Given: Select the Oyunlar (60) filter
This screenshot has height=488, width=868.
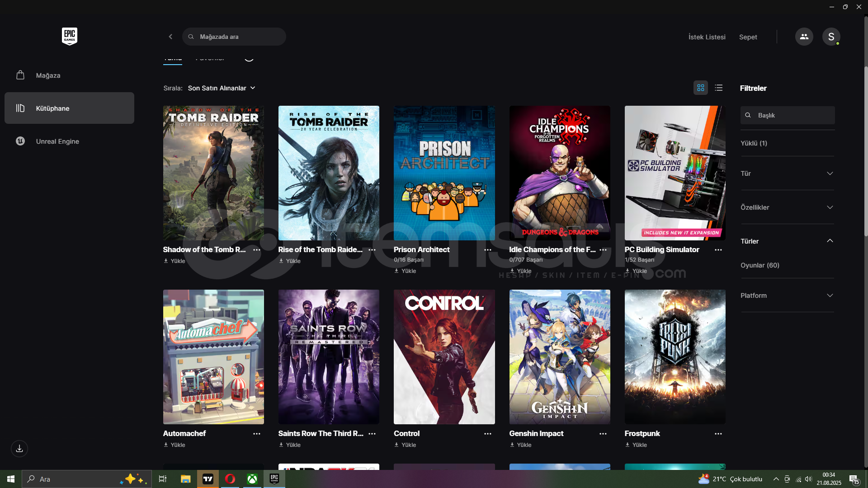Looking at the screenshot, I should click(759, 265).
